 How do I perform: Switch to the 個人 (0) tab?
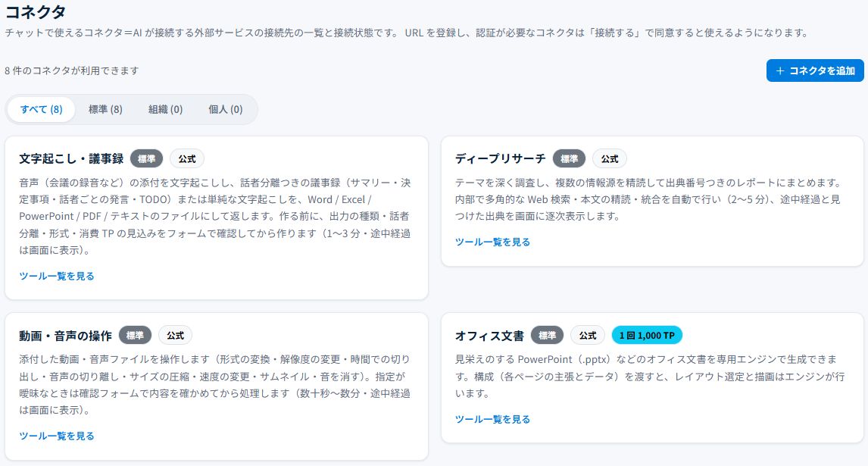point(225,109)
